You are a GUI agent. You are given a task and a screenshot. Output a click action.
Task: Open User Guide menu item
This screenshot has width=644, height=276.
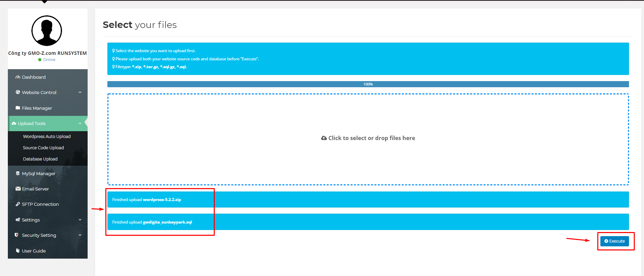coord(48,251)
